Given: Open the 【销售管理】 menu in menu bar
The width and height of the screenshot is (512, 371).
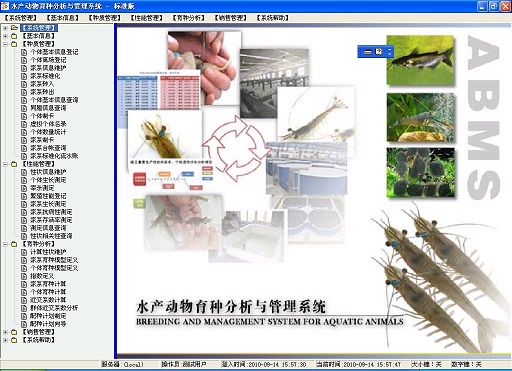Looking at the screenshot, I should coord(230,18).
